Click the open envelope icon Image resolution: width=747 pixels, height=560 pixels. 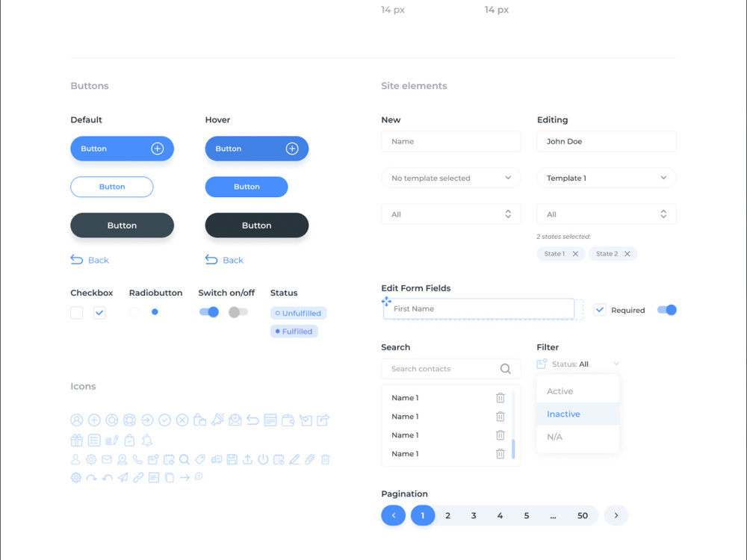pyautogui.click(x=235, y=420)
